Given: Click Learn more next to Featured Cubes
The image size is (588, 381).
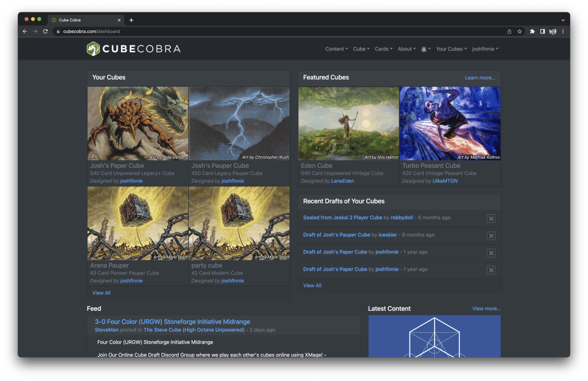Looking at the screenshot, I should click(x=480, y=77).
